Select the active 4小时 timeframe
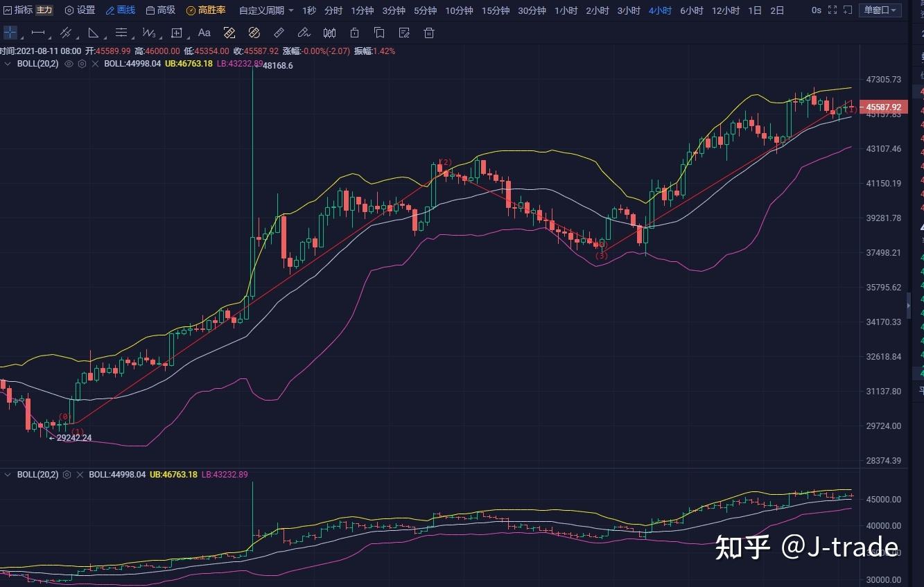The image size is (924, 587). point(660,10)
